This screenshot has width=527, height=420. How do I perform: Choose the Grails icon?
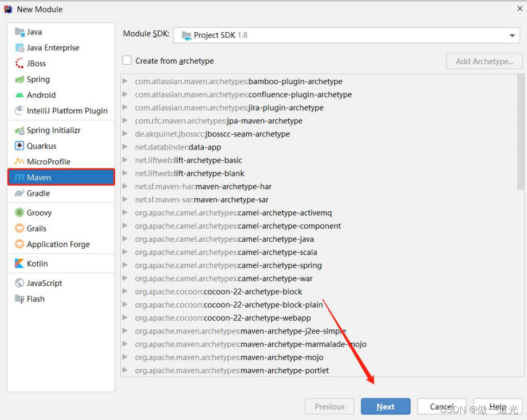click(19, 228)
